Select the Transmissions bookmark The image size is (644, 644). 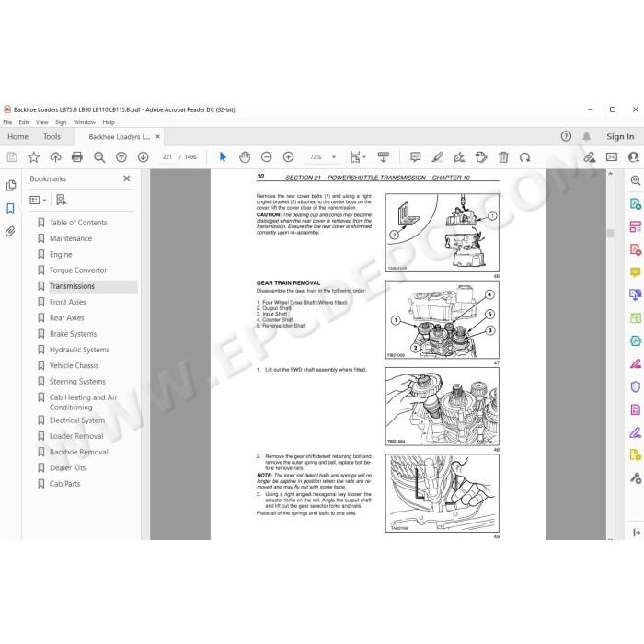[72, 286]
